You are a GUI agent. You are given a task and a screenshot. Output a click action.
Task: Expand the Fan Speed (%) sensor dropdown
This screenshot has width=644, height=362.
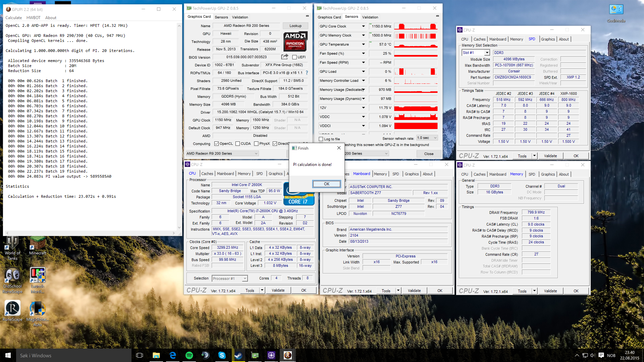(363, 53)
